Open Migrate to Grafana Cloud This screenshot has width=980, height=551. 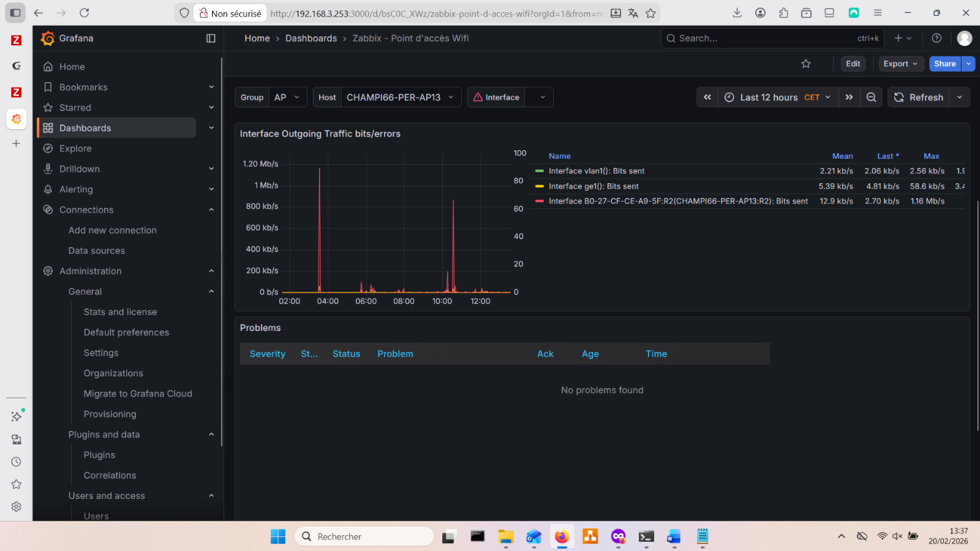click(138, 393)
